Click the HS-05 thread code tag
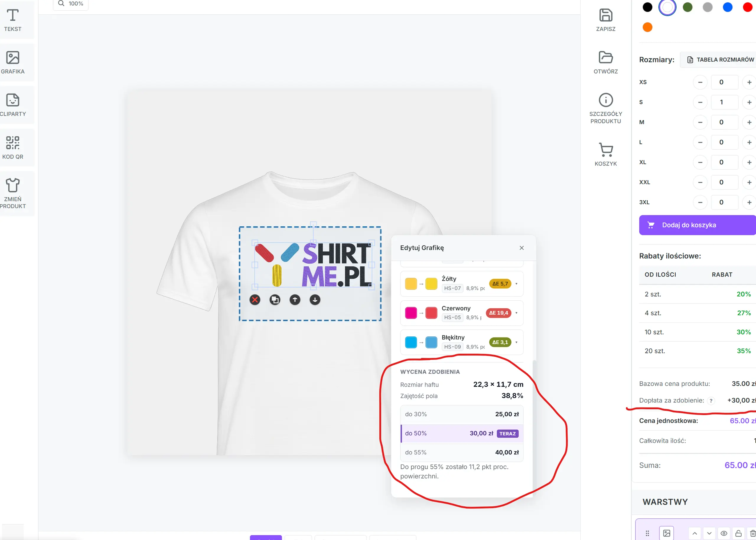The image size is (756, 540). click(x=452, y=318)
